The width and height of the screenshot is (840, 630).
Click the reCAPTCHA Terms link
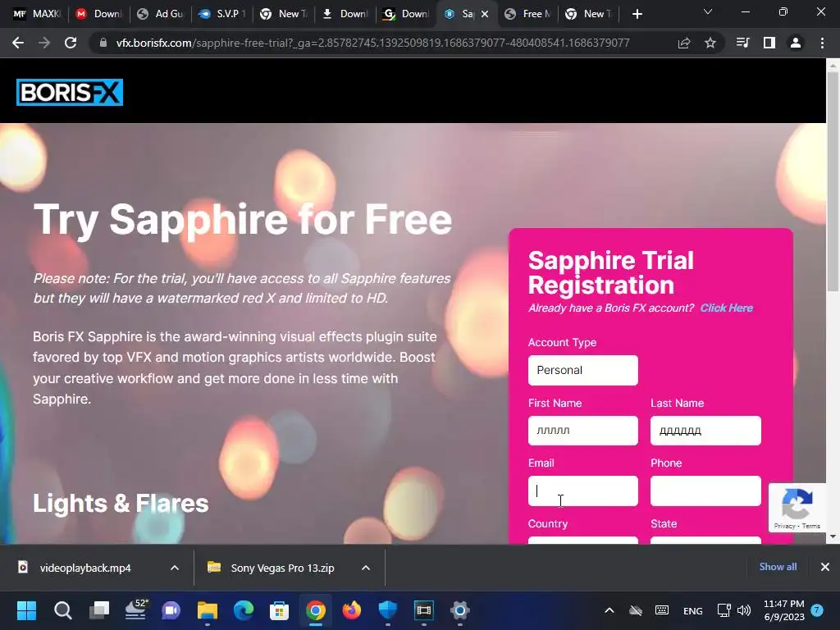[x=811, y=526]
